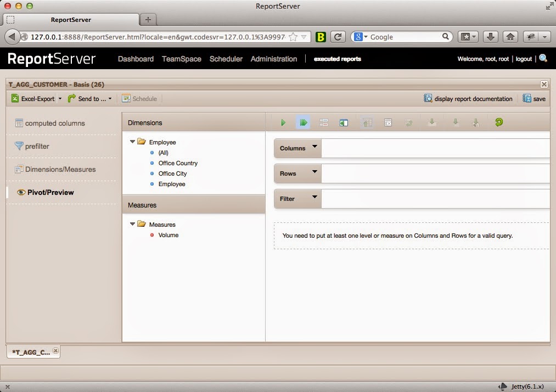Click the Jetty(6.1.x) status bar icon
This screenshot has width=556, height=392.
[x=503, y=387]
